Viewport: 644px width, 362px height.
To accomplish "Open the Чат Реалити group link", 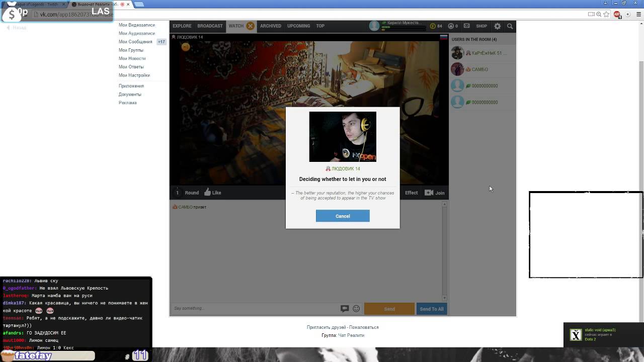I will [351, 335].
